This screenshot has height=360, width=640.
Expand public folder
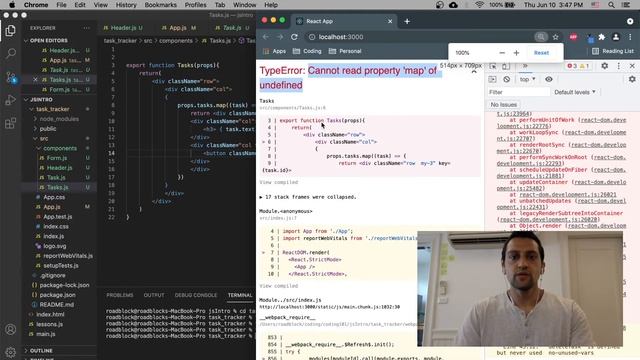tap(48, 129)
